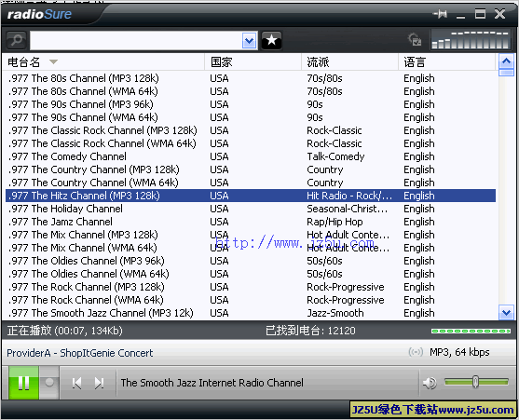Click the scrollbar up arrow
The width and height of the screenshot is (519, 420).
[x=506, y=61]
